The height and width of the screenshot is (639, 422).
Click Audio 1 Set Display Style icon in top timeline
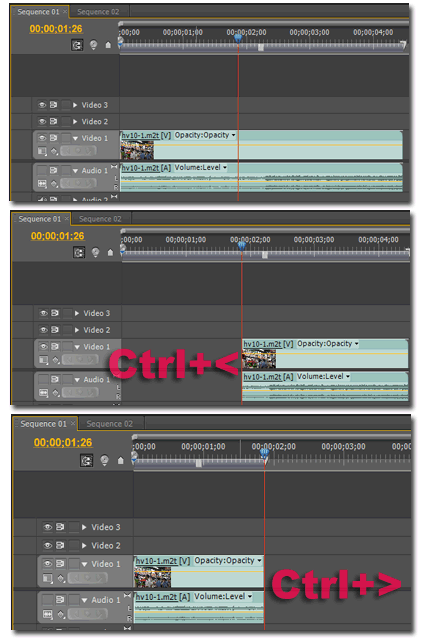(42, 184)
